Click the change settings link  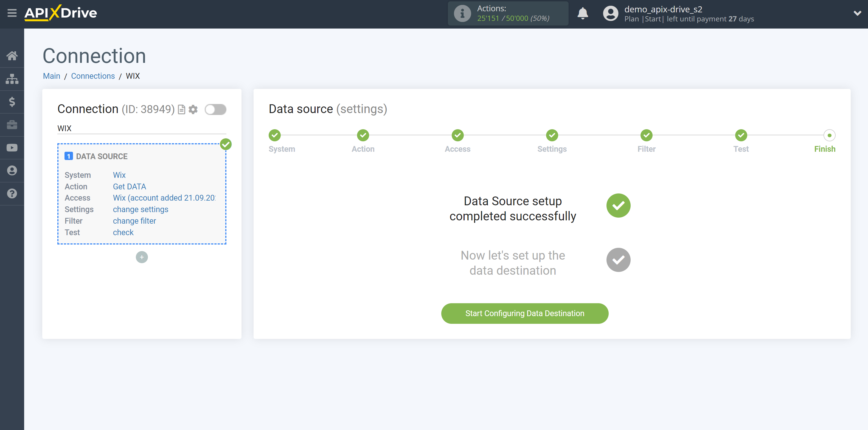(x=140, y=209)
